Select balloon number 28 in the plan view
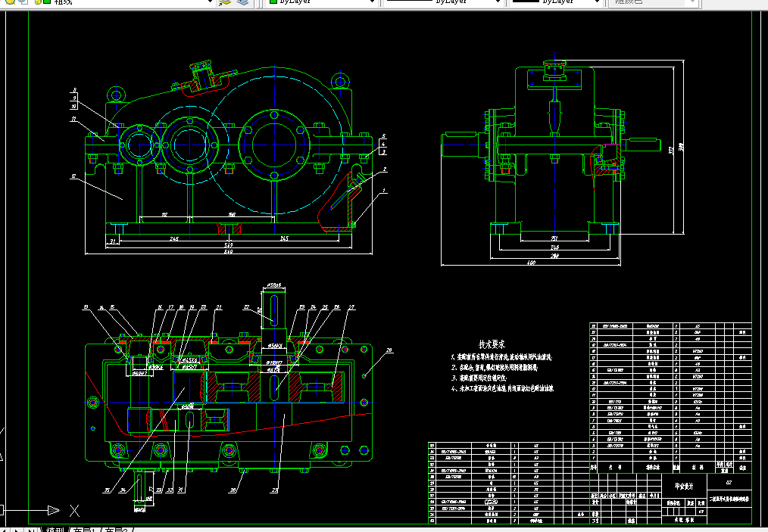This screenshot has width=768, height=532. [x=389, y=350]
